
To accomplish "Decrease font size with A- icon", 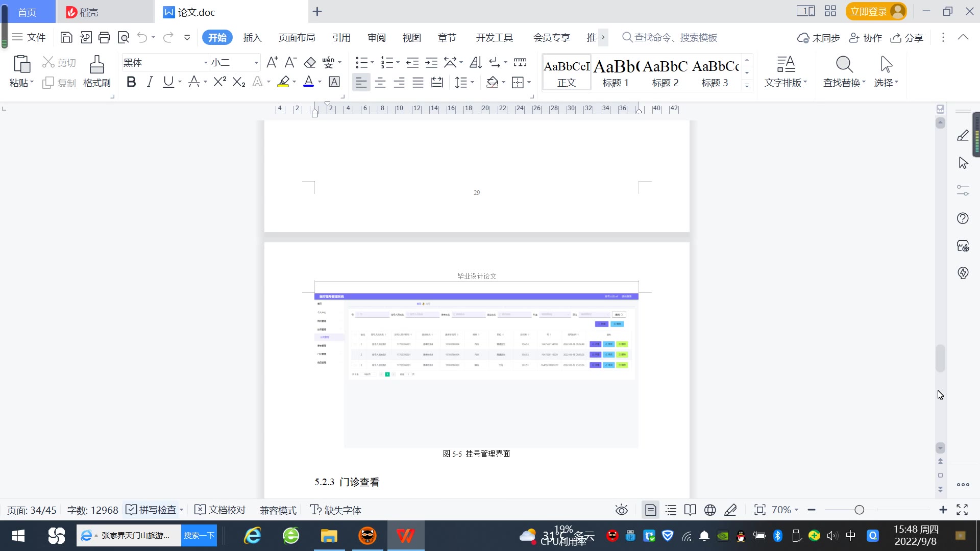I will (290, 62).
